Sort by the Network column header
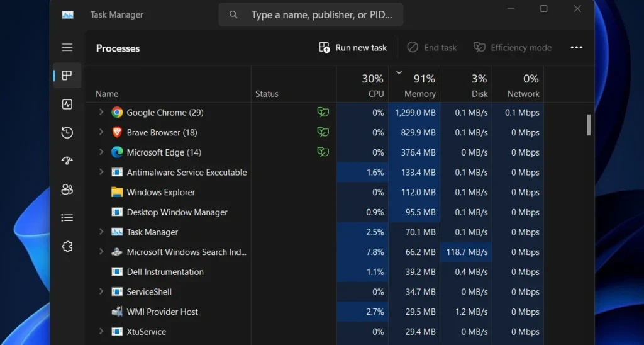This screenshot has height=345, width=644. coord(518,84)
